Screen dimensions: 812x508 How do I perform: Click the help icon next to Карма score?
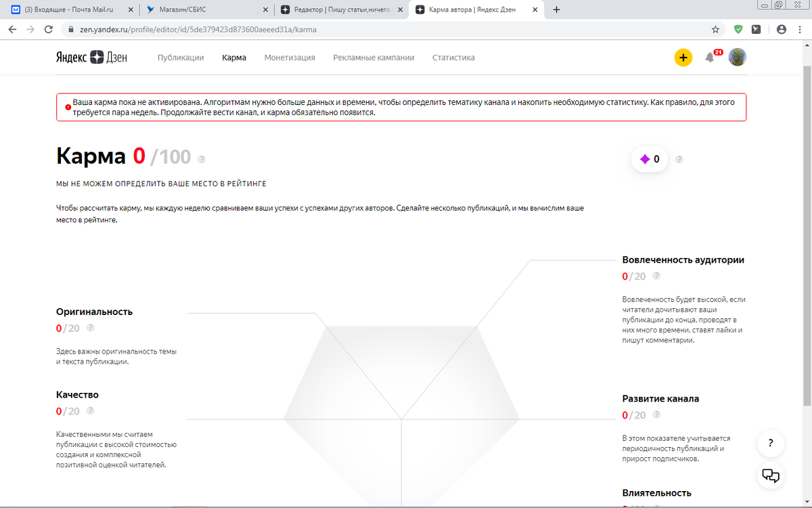tap(202, 159)
